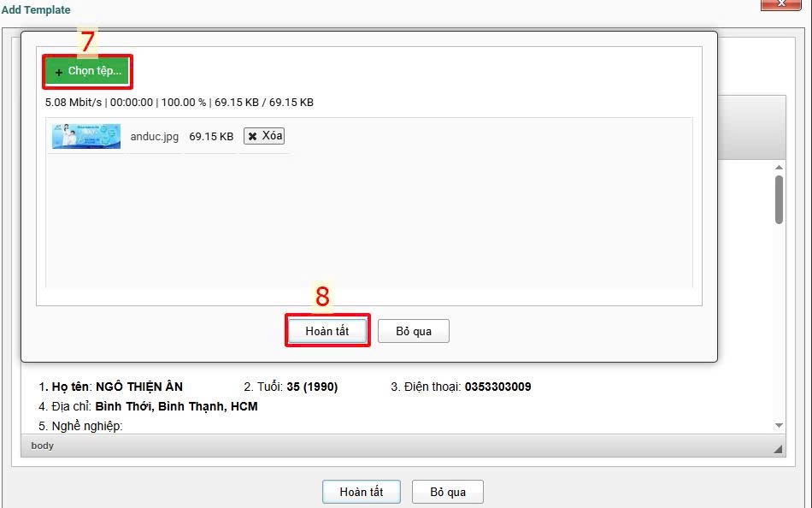The image size is (812, 508).
Task: Click the phone number 0353303009
Action: [x=497, y=387]
